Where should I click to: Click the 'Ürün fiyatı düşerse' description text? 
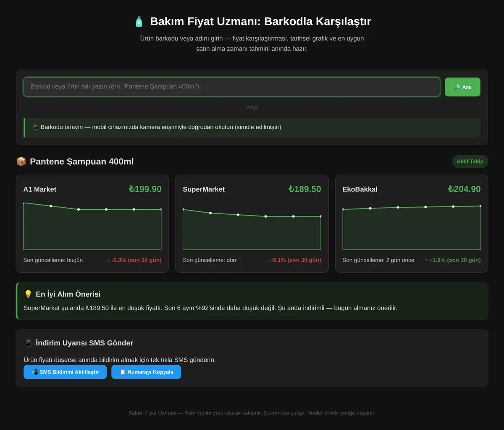pos(120,360)
